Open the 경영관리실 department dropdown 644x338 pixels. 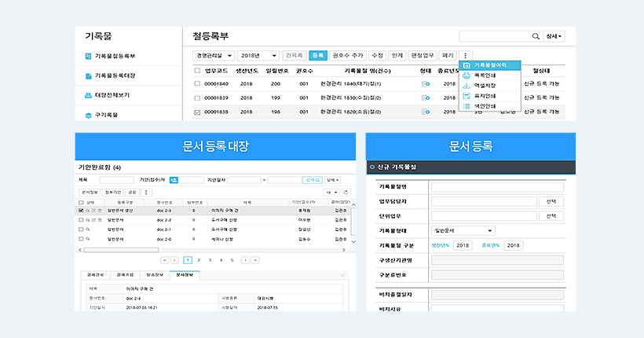[x=213, y=56]
